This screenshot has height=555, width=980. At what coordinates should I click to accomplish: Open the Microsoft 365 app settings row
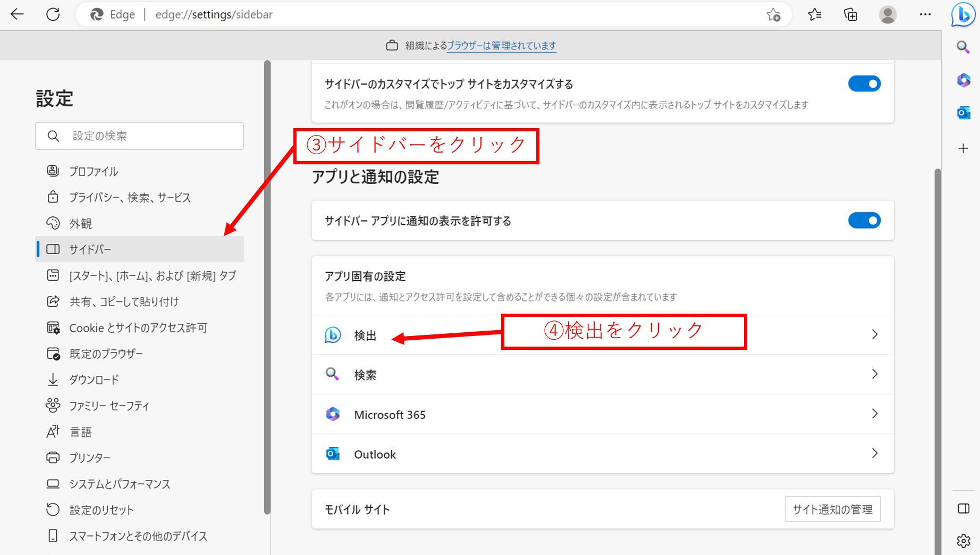tap(603, 414)
